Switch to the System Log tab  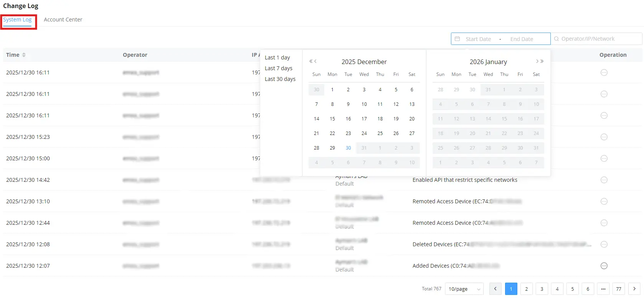[17, 20]
